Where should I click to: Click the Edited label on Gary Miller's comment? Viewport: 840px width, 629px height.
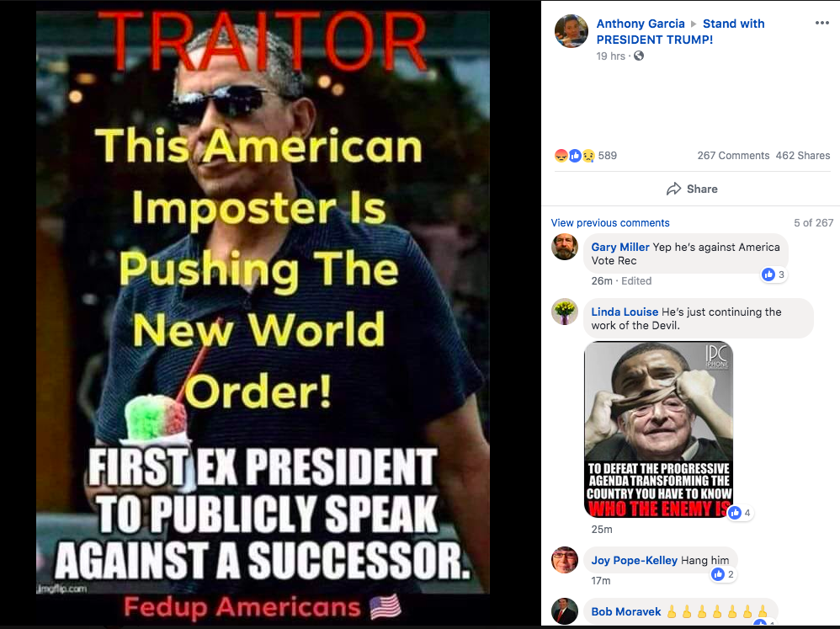point(636,280)
